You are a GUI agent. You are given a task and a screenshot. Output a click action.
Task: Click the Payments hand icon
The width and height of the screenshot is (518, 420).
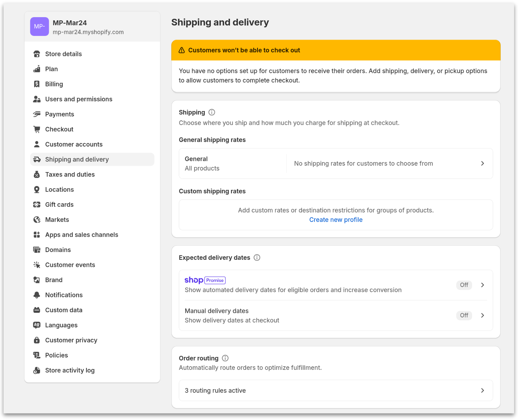[x=37, y=114]
